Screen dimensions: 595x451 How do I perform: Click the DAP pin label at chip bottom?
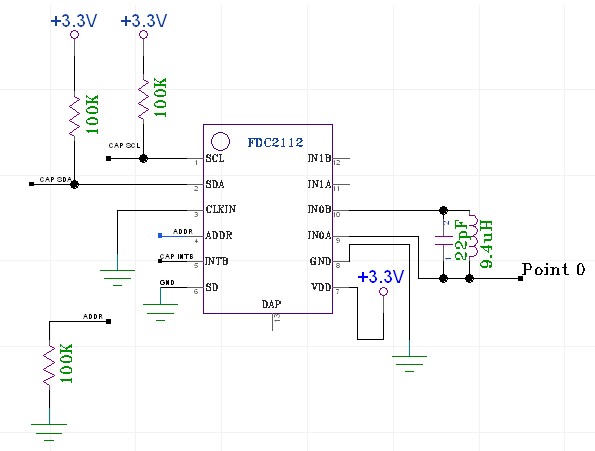(271, 304)
